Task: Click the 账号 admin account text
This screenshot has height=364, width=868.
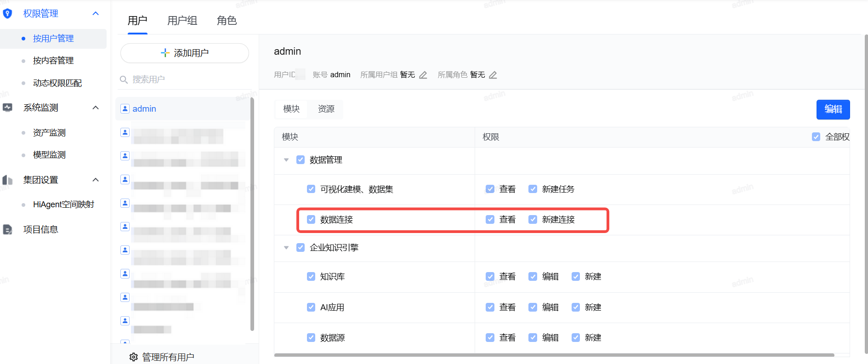Action: pyautogui.click(x=331, y=75)
